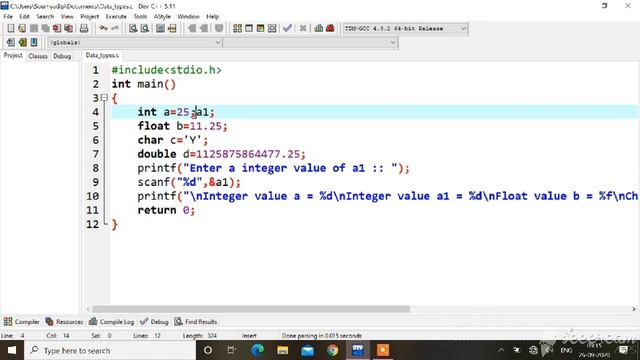The image size is (640, 360).
Task: Open Google Chrome from the taskbar
Action: point(333,350)
